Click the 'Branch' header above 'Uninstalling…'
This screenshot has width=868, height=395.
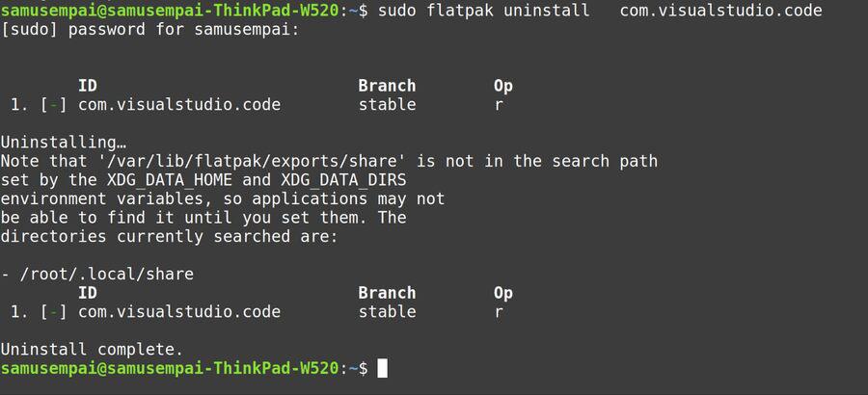click(387, 86)
